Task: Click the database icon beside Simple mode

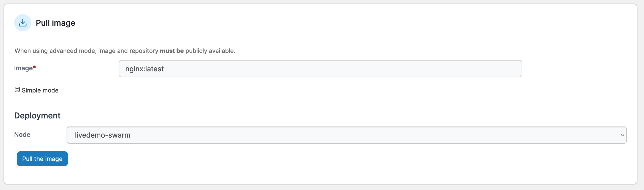Action: click(x=17, y=90)
